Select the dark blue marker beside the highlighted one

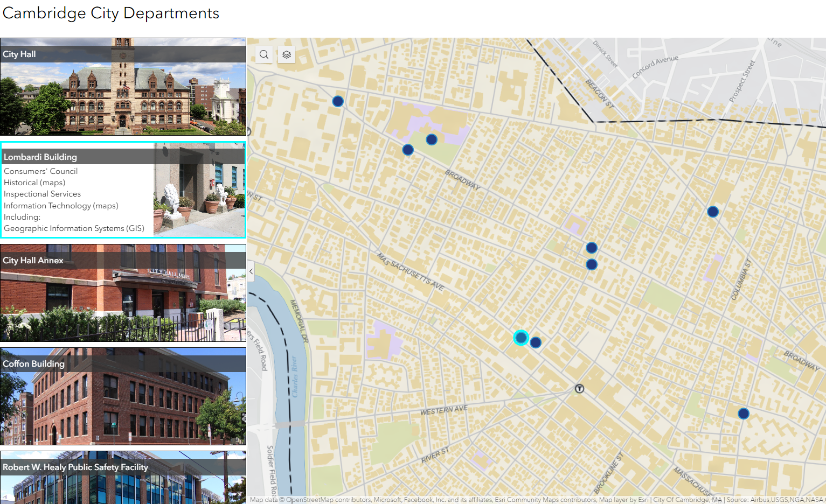(x=536, y=342)
